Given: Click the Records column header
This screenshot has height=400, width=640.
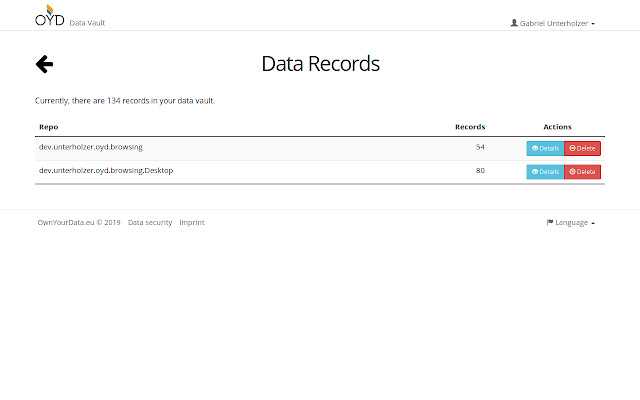Looking at the screenshot, I should point(469,127).
